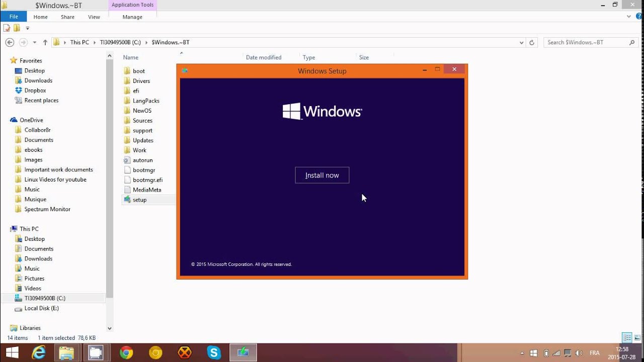The height and width of the screenshot is (362, 644).
Task: Switch to the View ribbon tab
Action: point(94,17)
